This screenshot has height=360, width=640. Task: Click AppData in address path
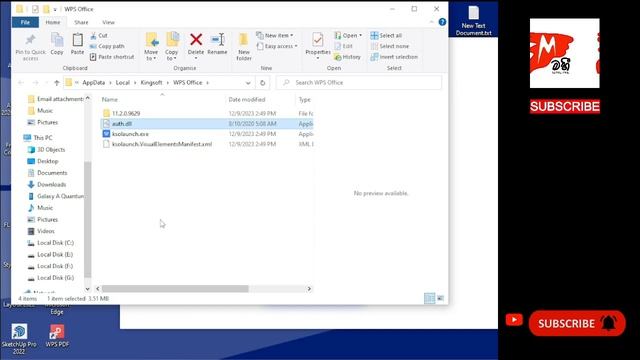click(x=93, y=82)
